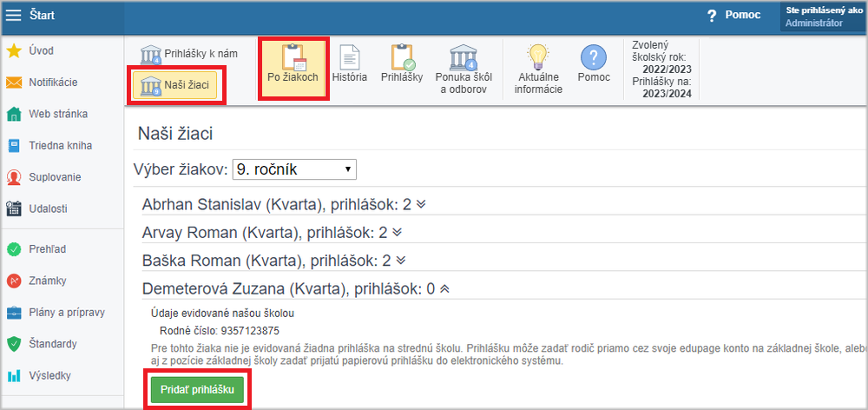The height and width of the screenshot is (410, 868).
Task: Open História document icon
Action: pyautogui.click(x=349, y=56)
